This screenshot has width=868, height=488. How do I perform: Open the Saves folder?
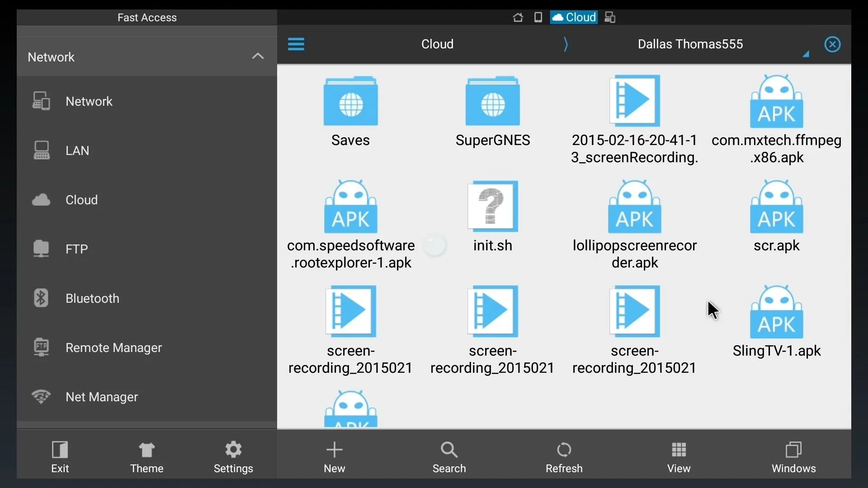350,111
